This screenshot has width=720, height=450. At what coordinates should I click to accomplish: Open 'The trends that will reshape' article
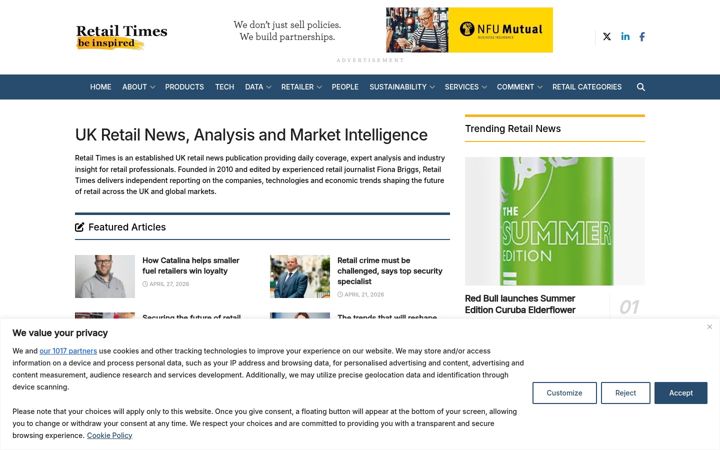(387, 317)
